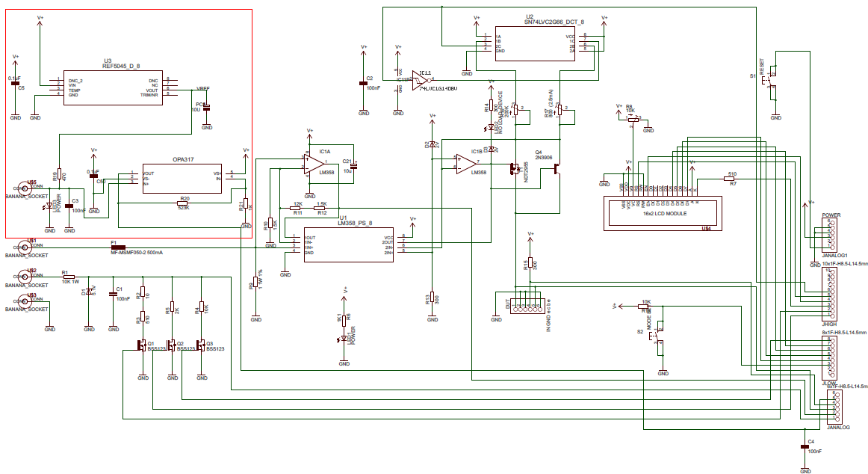Click the JLOW pin header connector
Viewport: 868px width, 474px height.
[831, 357]
